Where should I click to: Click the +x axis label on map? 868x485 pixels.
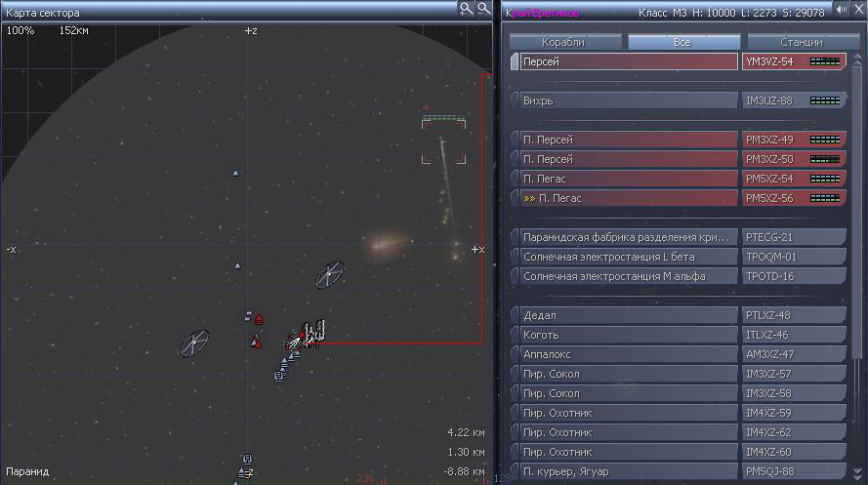point(477,250)
